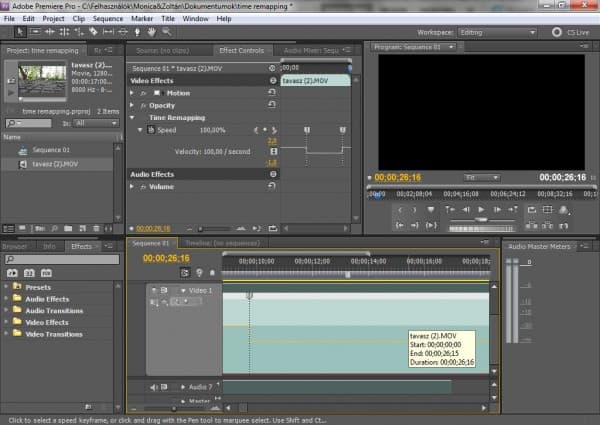The width and height of the screenshot is (600, 425).
Task: Expand the Motion effect properties
Action: [132, 93]
